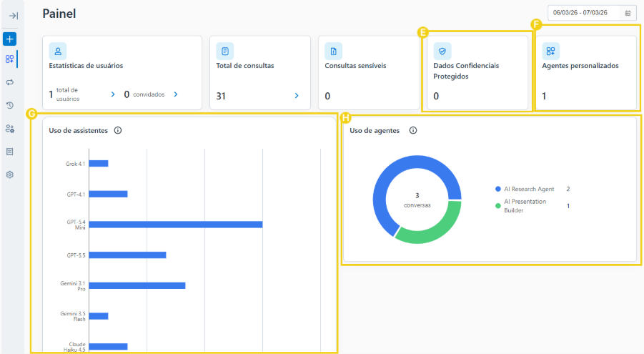Image resolution: width=644 pixels, height=354 pixels.
Task: Click the Gemini 3.1 Pro axis label
Action: pos(73,286)
